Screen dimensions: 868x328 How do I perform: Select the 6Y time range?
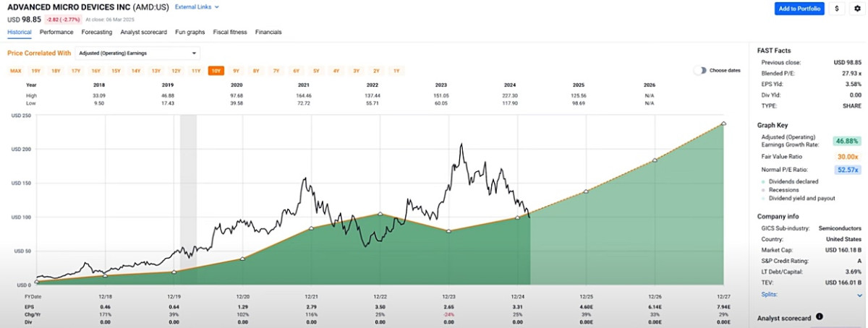pos(296,71)
